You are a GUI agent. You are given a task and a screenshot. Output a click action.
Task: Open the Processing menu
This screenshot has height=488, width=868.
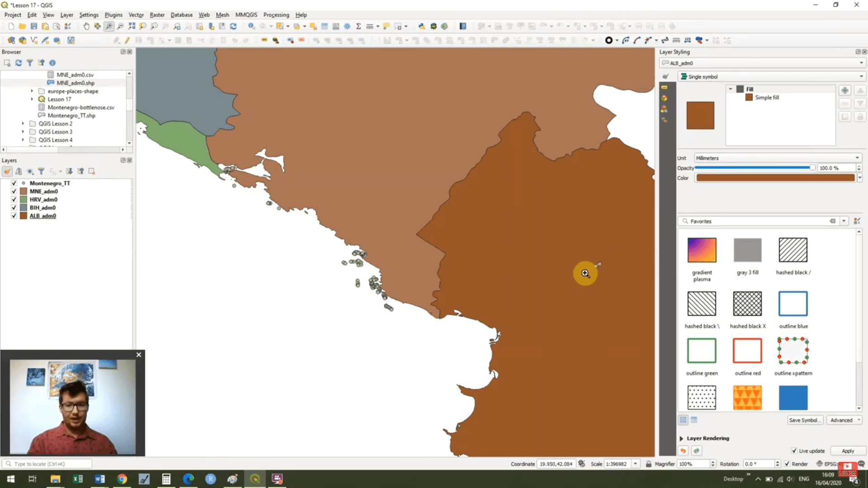(x=276, y=14)
